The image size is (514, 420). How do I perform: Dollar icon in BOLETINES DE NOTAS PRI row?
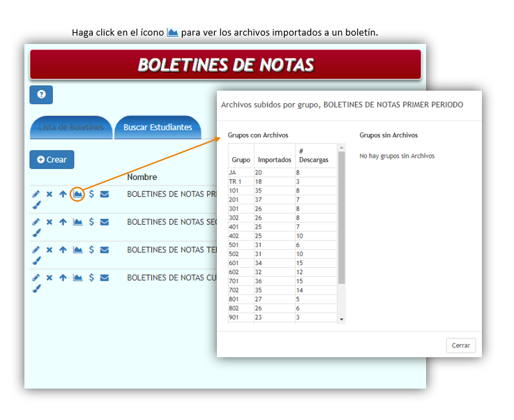pyautogui.click(x=91, y=194)
